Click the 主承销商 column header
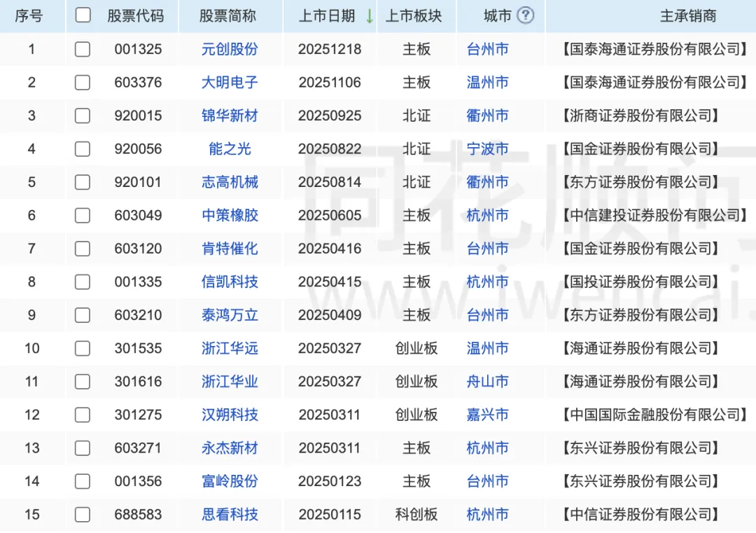This screenshot has height=533, width=756. [x=688, y=16]
